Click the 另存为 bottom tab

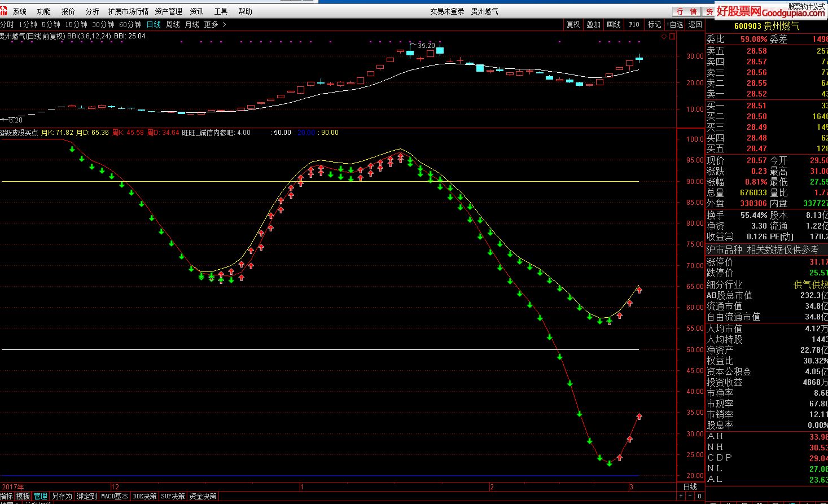click(62, 496)
